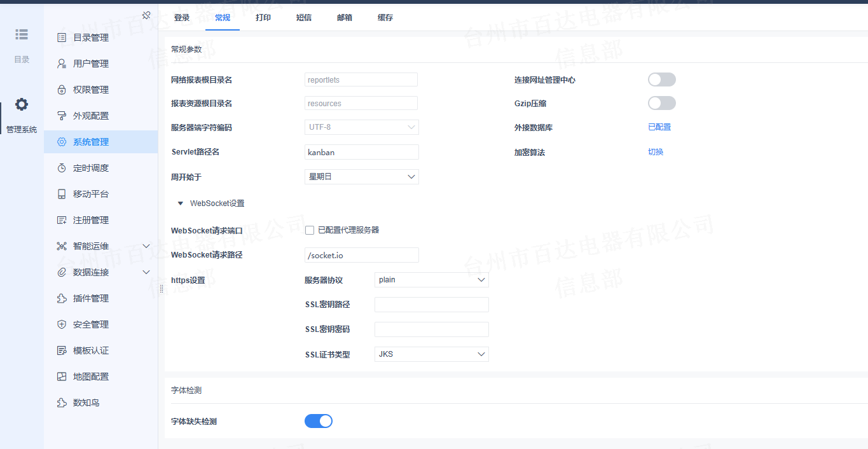Select the 管理系统 gear icon

[x=22, y=104]
